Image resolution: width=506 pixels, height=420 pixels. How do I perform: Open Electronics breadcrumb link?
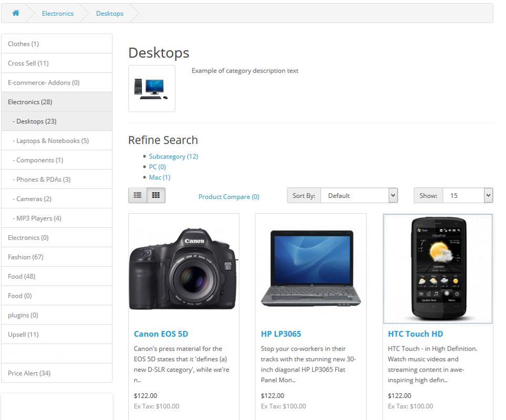[x=58, y=14]
